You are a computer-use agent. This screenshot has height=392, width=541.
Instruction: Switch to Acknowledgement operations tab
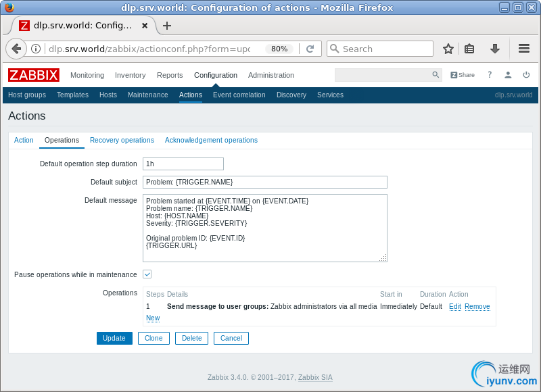pyautogui.click(x=211, y=140)
